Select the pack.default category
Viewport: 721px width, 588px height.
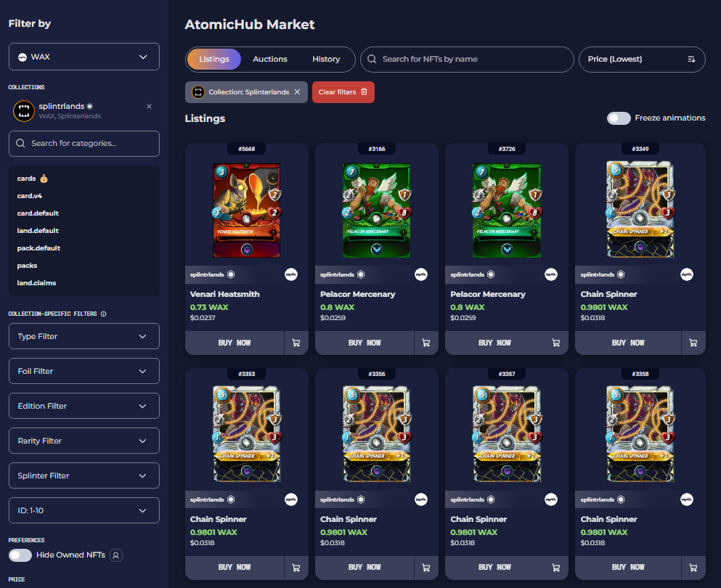click(38, 248)
